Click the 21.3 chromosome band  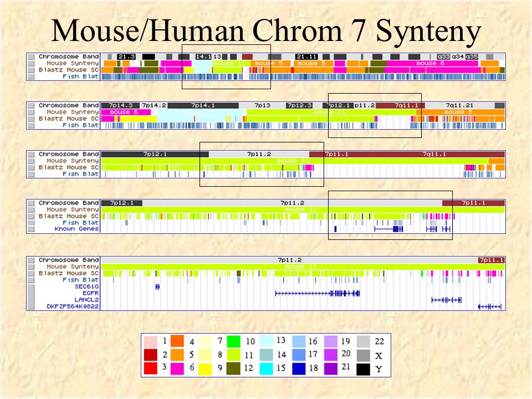click(126, 57)
